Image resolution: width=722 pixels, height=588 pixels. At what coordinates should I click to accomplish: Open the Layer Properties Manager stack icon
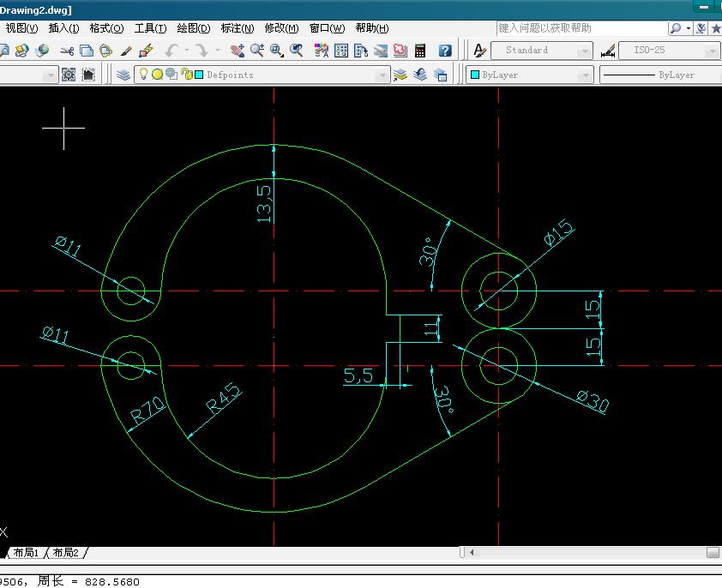(x=123, y=75)
